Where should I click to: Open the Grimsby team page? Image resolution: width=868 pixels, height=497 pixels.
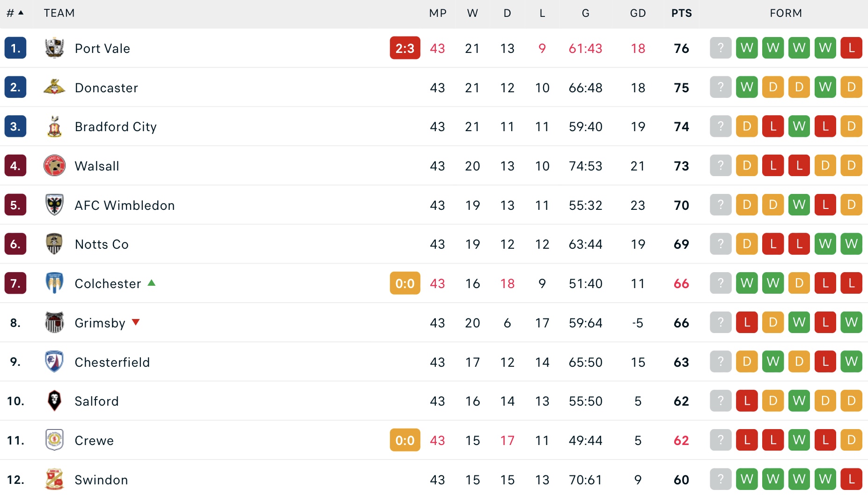pos(100,323)
